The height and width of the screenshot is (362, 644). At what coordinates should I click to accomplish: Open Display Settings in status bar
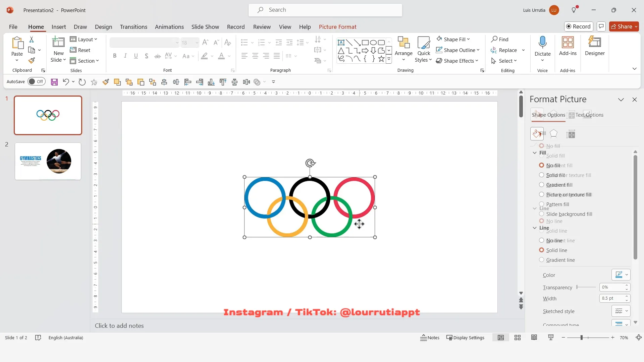[x=465, y=338]
